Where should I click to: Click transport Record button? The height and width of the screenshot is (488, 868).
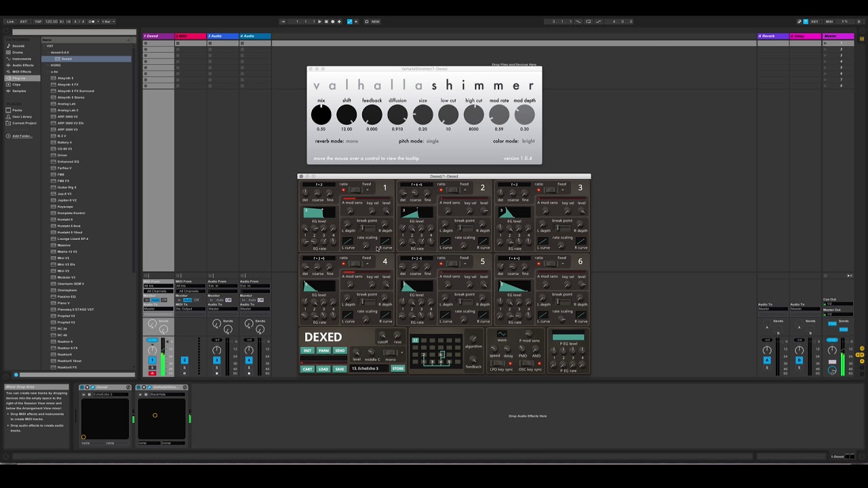point(332,22)
